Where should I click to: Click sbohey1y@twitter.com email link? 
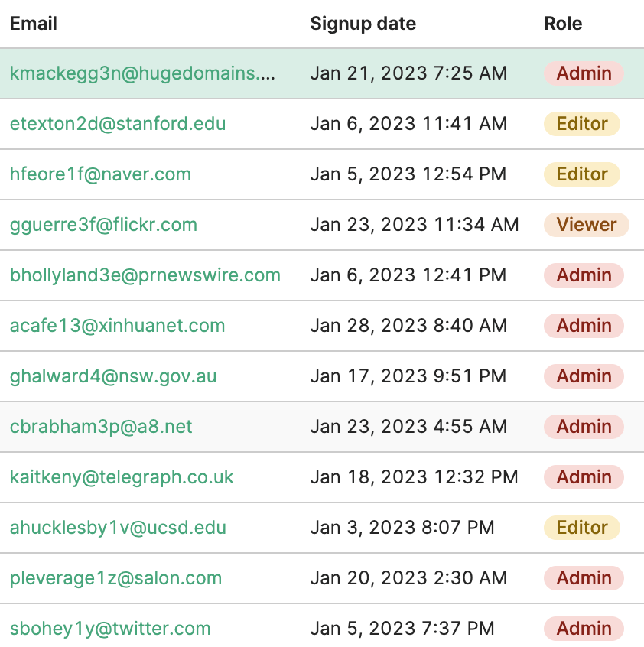(x=110, y=629)
